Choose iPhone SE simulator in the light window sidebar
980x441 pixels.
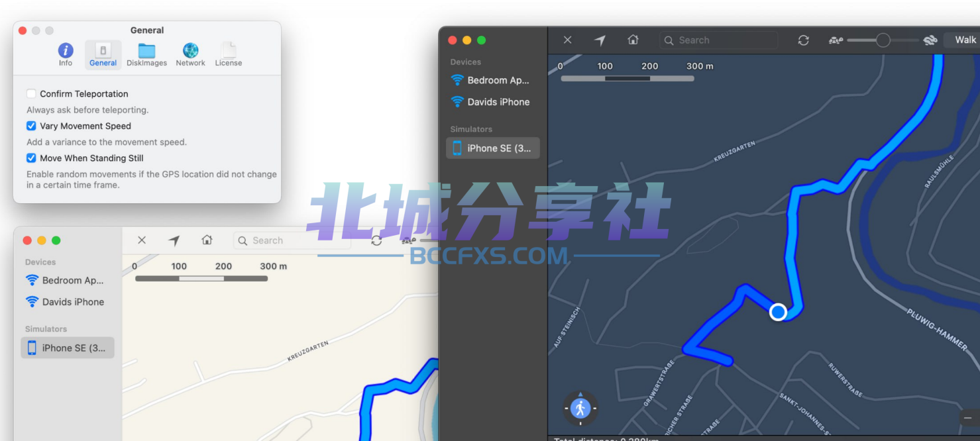coord(68,348)
